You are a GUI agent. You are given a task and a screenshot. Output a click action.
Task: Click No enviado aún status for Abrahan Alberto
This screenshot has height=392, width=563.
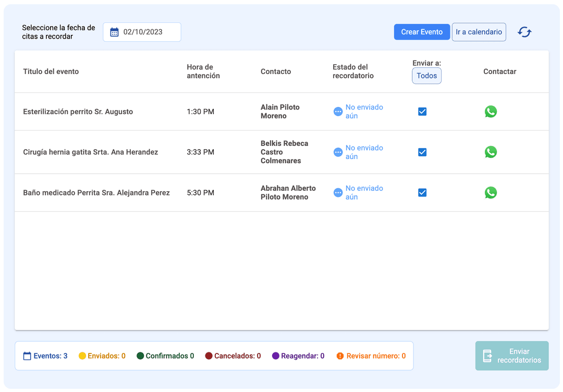click(364, 193)
